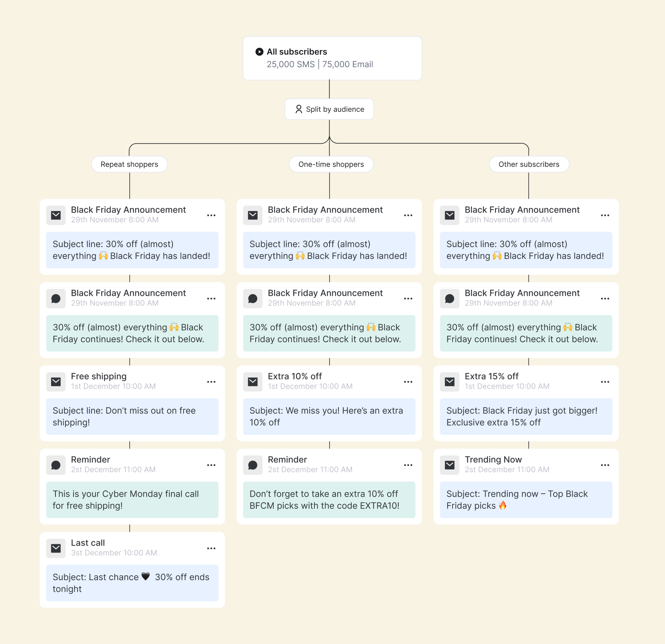This screenshot has height=644, width=665.
Task: Click the Last chance subject line preview
Action: [132, 583]
